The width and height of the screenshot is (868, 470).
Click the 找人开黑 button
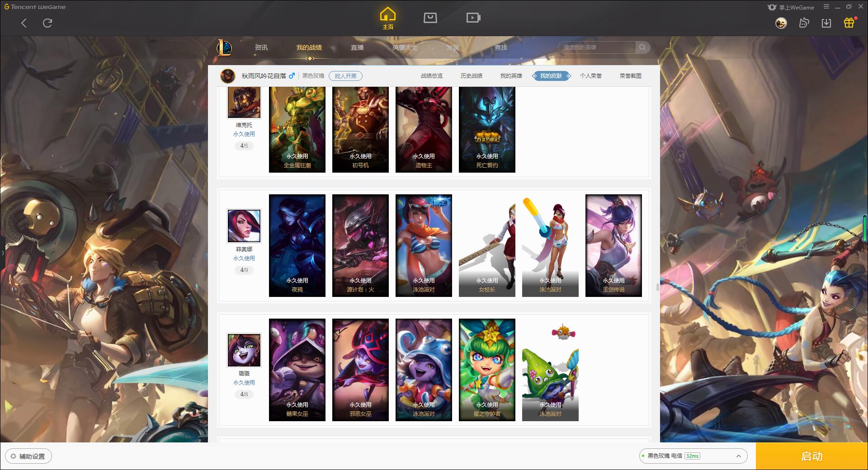[x=345, y=76]
